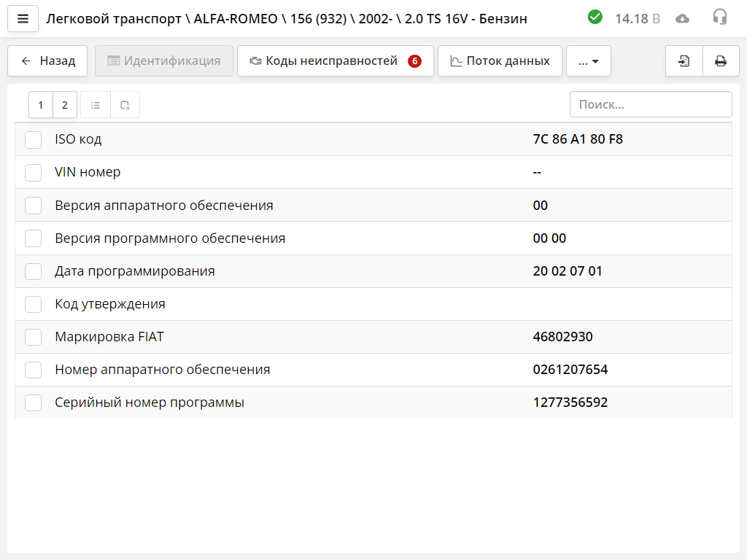
Task: Click the export report icon
Action: tap(684, 61)
